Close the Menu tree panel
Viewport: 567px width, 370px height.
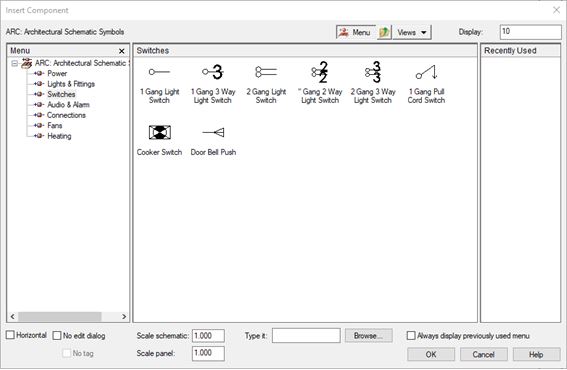(122, 51)
